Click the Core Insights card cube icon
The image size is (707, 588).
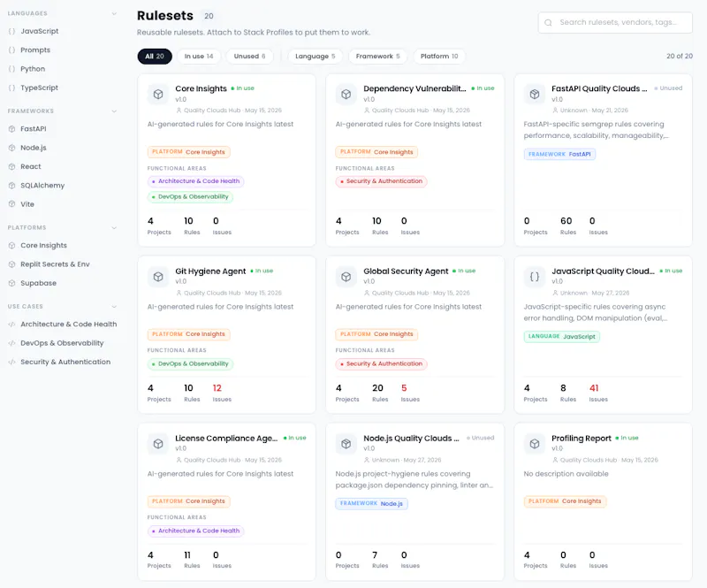click(x=158, y=95)
